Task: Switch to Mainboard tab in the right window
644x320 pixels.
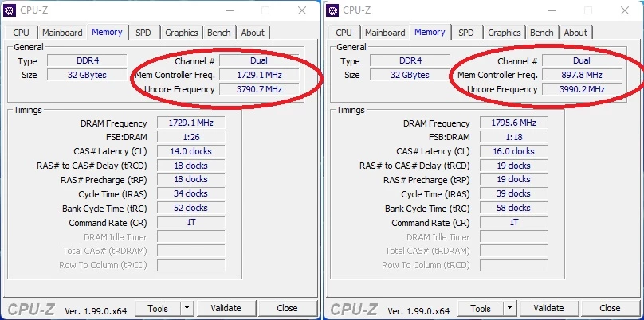Action: 385,33
